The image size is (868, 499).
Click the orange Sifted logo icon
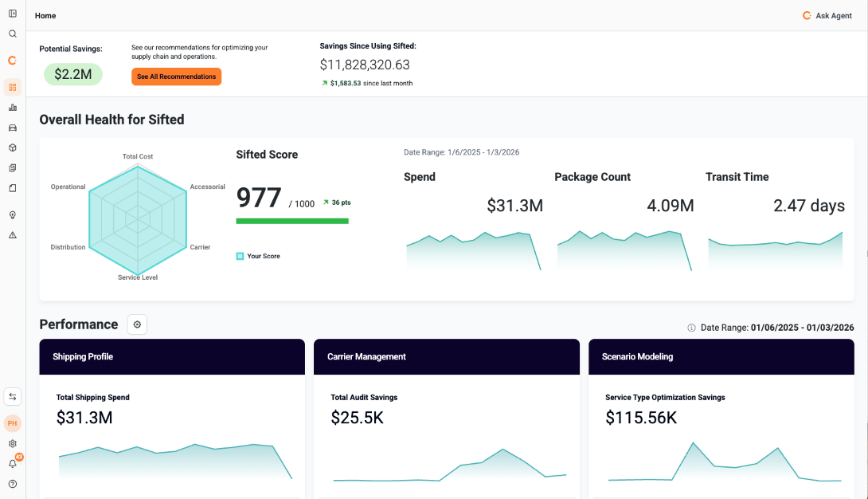click(13, 61)
